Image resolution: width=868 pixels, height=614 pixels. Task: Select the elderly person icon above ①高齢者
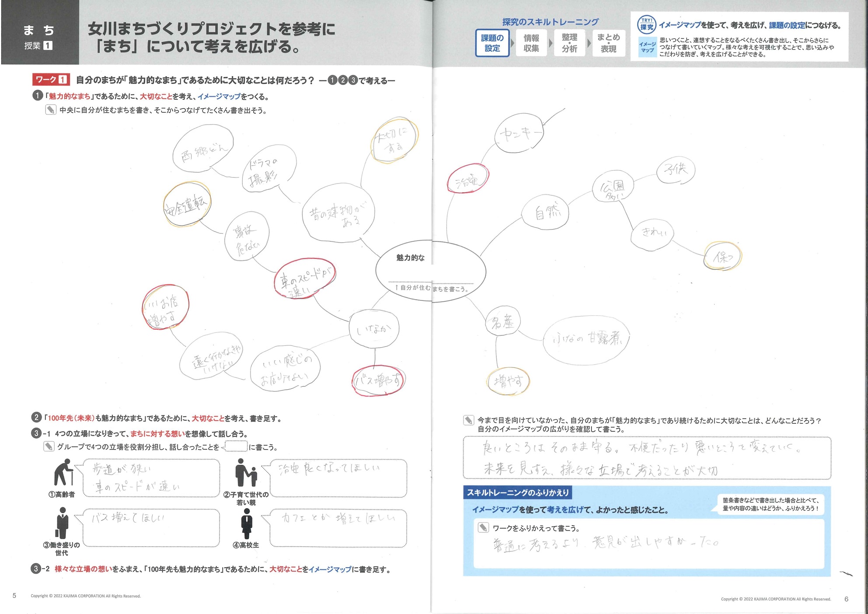pos(63,472)
